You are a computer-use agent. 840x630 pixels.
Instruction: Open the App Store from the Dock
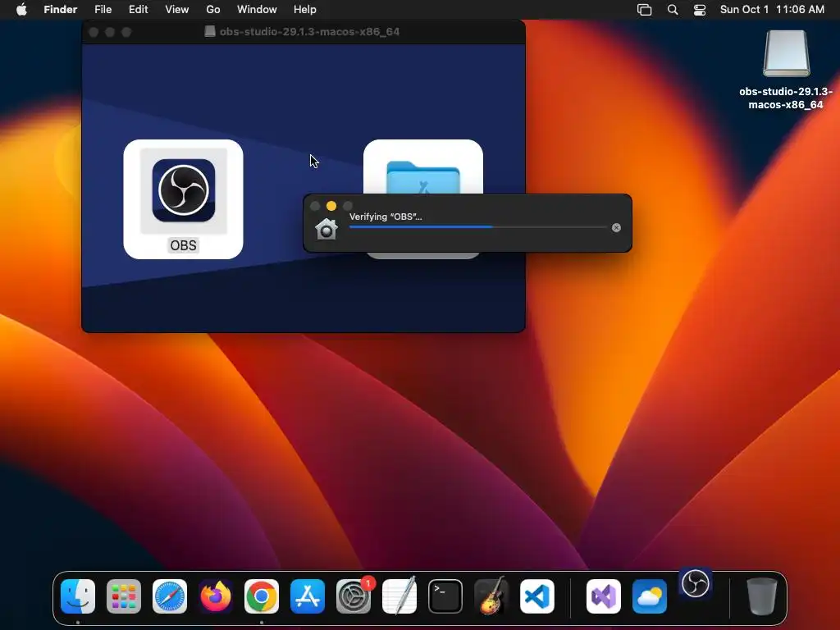pos(308,596)
